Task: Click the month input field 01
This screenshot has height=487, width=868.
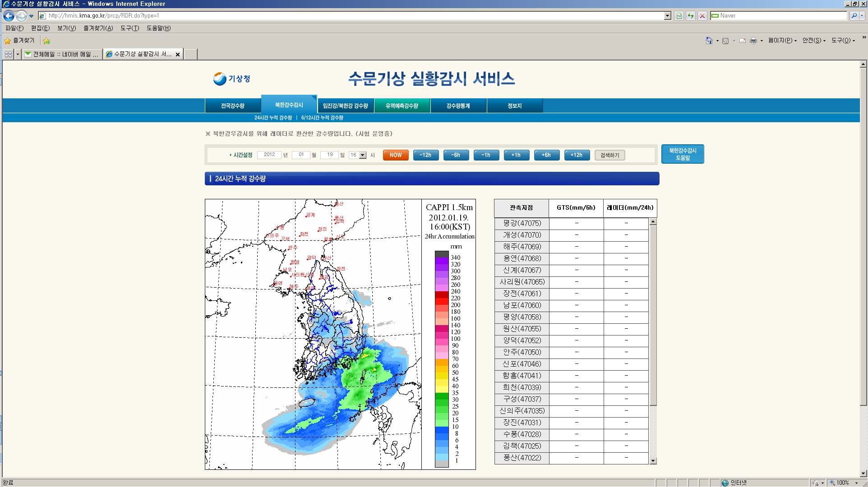Action: tap(301, 155)
